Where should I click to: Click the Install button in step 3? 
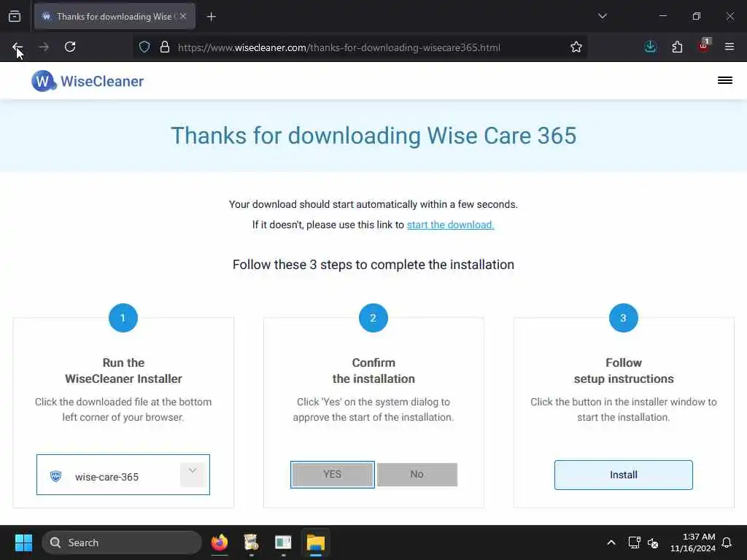623,475
